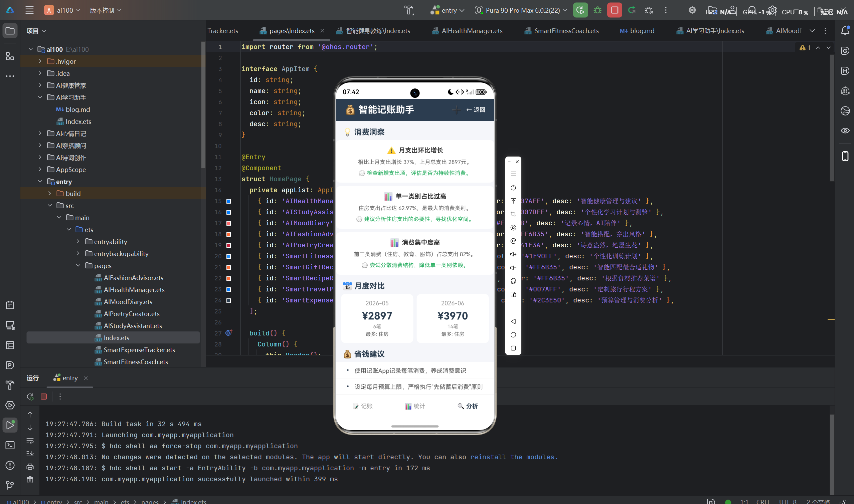Viewport: 854px width, 504px height.
Task: Open the Problems tool window icon
Action: point(10,465)
